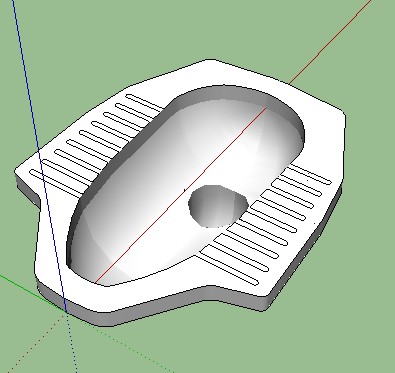
Task: Click the red axis line beyond the model
Action: (330, 41)
